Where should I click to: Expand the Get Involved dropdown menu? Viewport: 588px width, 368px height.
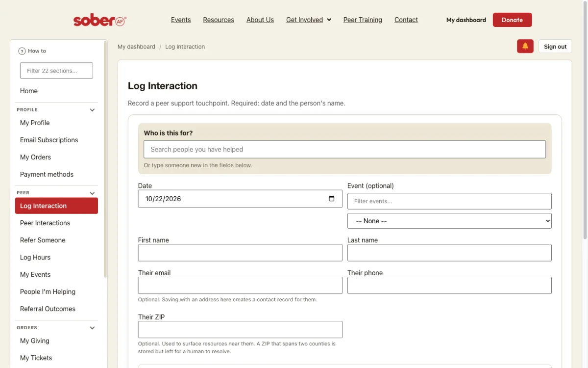(309, 20)
